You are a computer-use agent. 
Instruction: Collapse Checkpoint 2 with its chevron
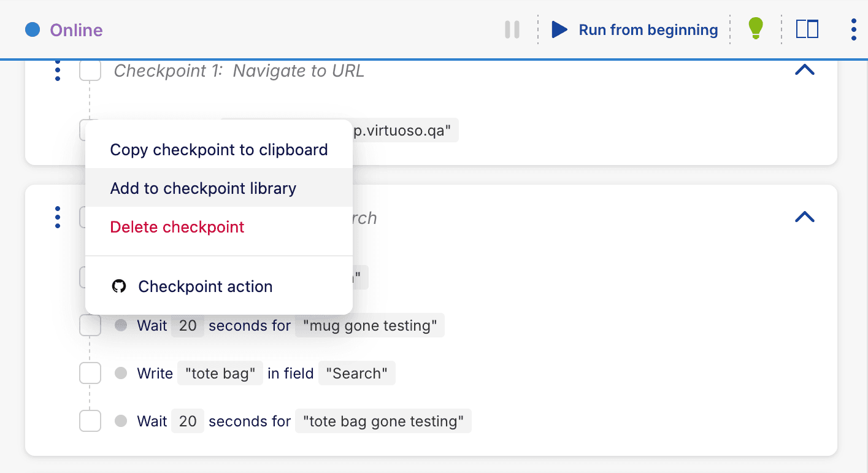coord(804,217)
